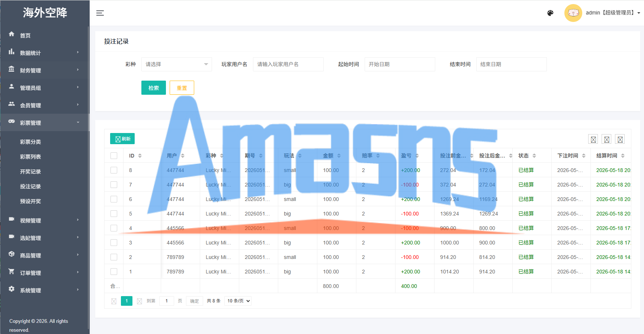Image resolution: width=644 pixels, height=334 pixels.
Task: Toggle the select-all header checkbox
Action: (x=114, y=156)
